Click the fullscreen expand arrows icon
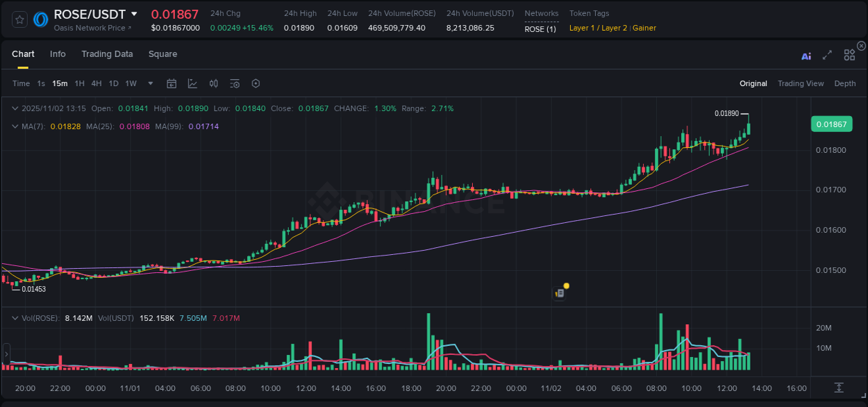The width and height of the screenshot is (868, 407). pos(827,56)
